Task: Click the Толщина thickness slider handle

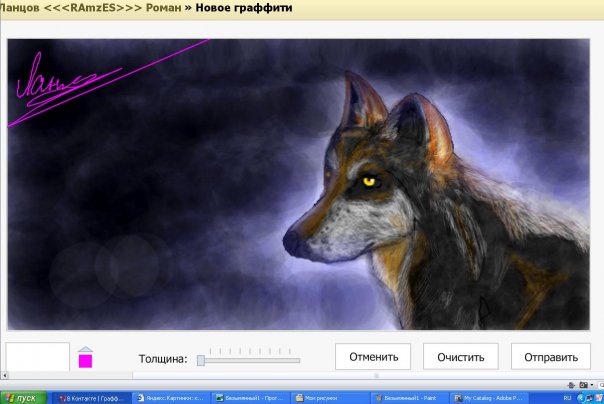Action: pos(201,359)
